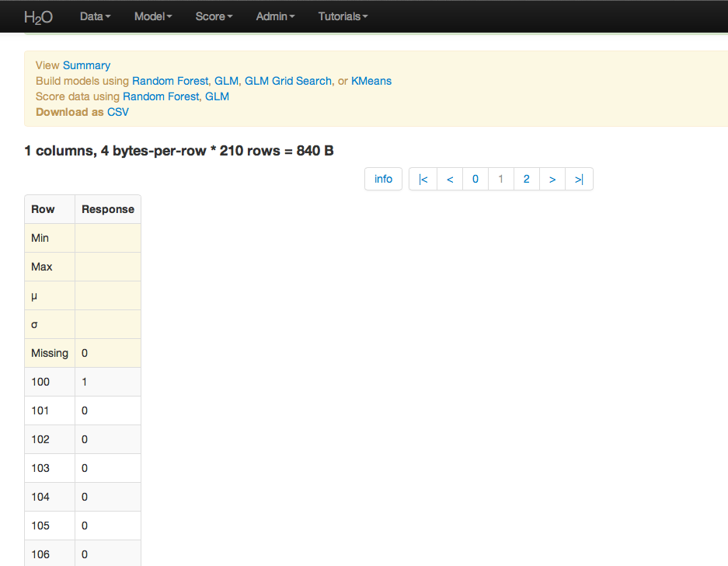Open the Score dropdown
728x566 pixels.
pos(214,16)
